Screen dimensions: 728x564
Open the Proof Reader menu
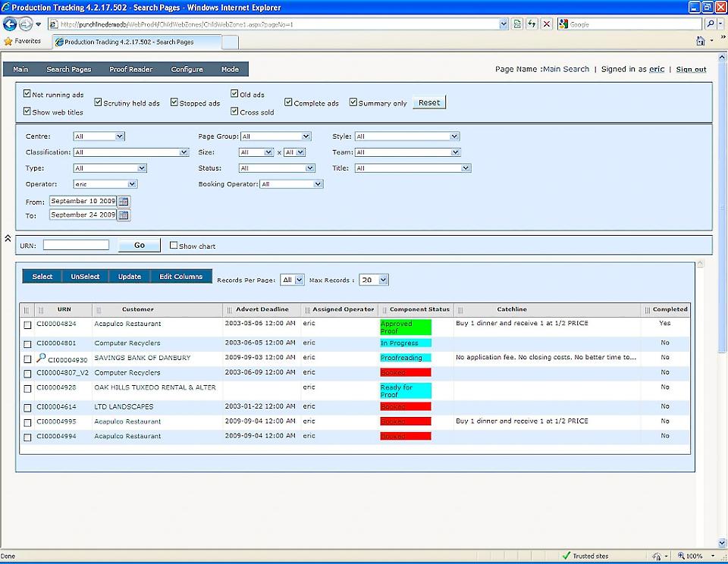coord(131,69)
